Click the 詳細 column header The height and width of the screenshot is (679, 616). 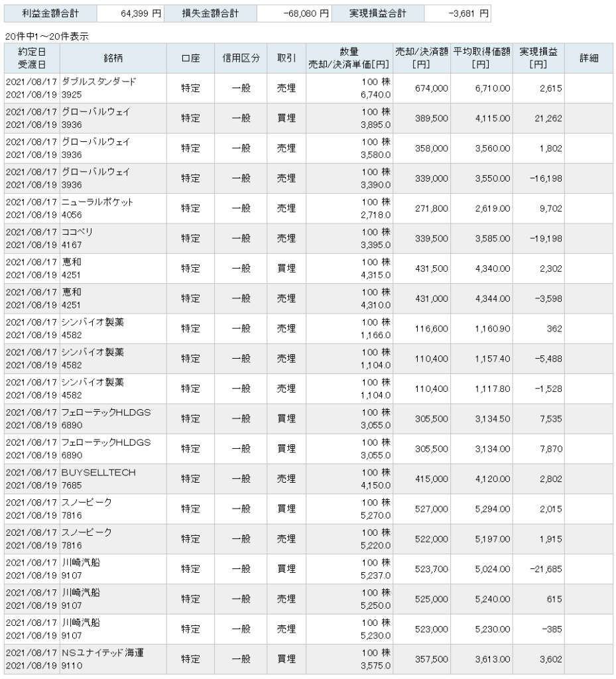tap(589, 58)
